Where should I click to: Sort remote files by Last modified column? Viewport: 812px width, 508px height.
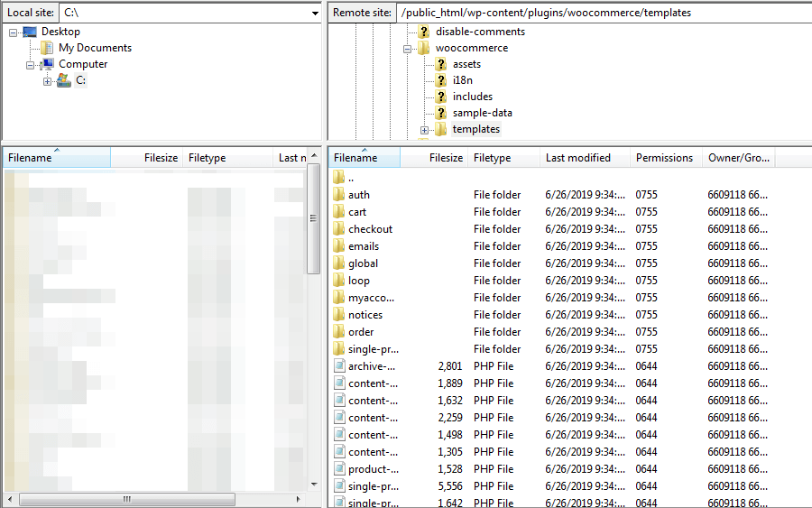click(x=577, y=158)
